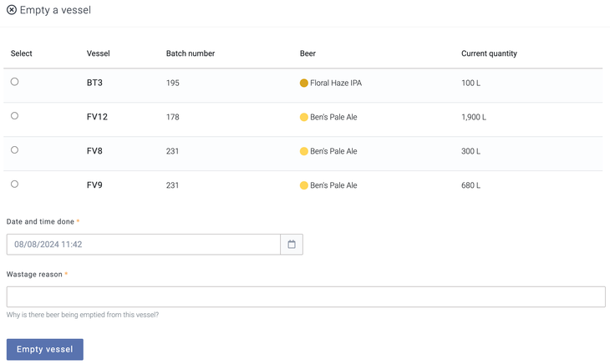Click the BT3 vessel name

[94, 83]
